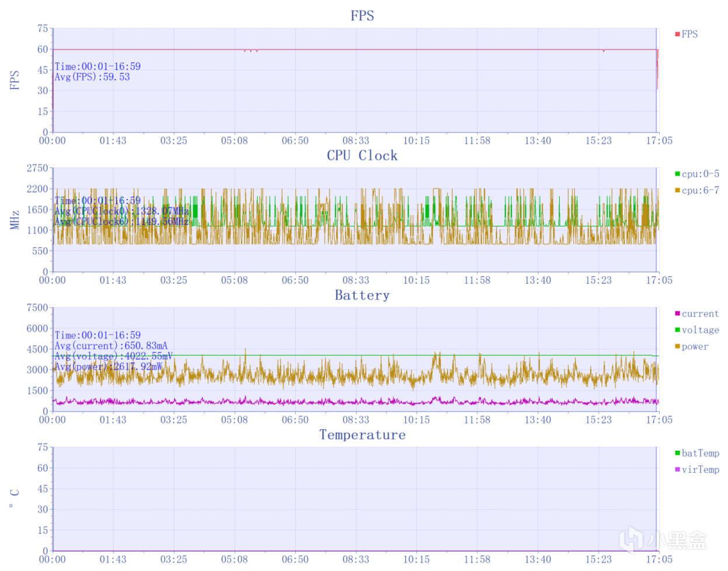Click the 2750 tick on CPU Clock y-axis
Image resolution: width=728 pixels, height=571 pixels.
pyautogui.click(x=37, y=168)
